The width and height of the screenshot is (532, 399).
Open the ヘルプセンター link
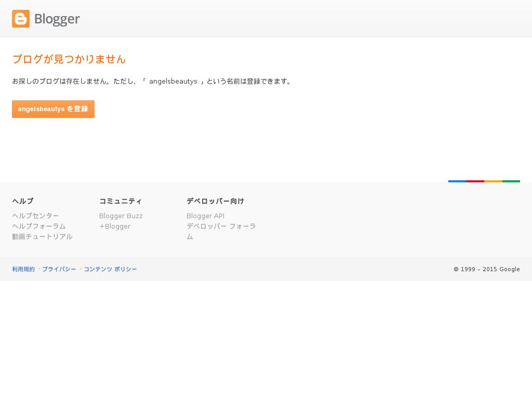(x=35, y=216)
